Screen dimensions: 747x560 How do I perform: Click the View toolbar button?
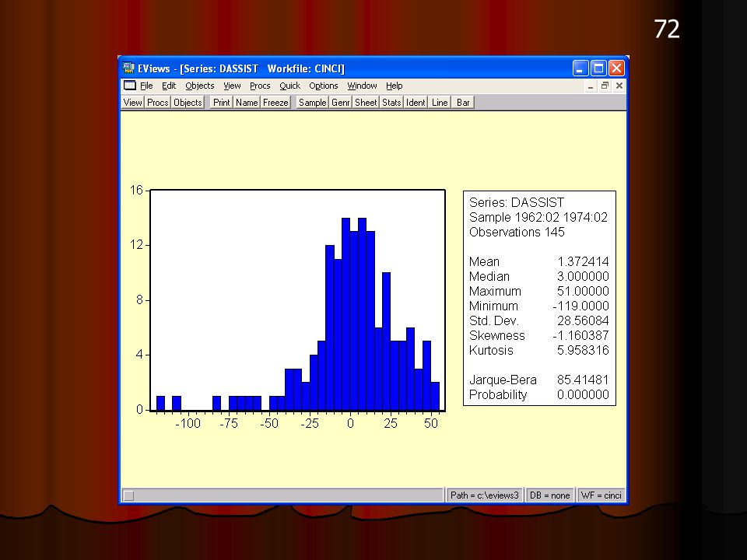click(x=132, y=103)
